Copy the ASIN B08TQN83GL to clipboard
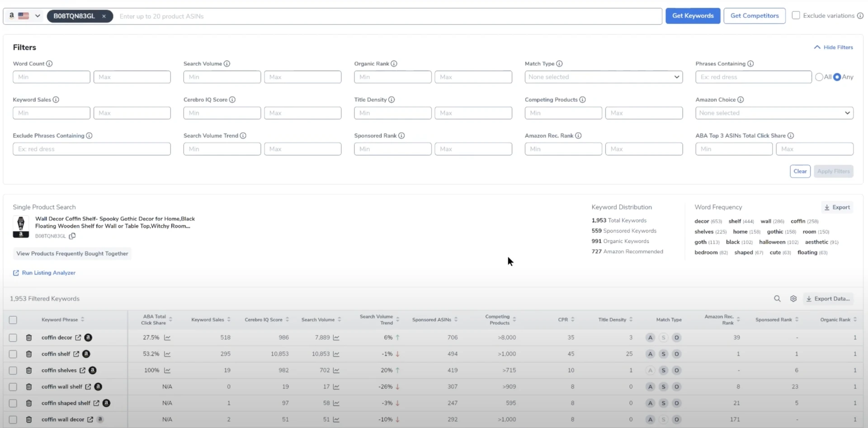 [x=72, y=236]
